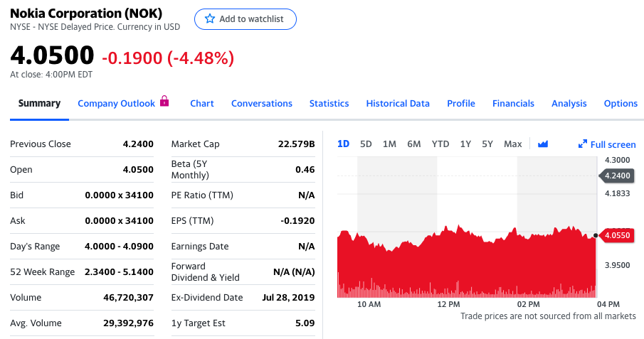
Task: Click the PE Ratio (TTM) label
Action: pyautogui.click(x=202, y=195)
